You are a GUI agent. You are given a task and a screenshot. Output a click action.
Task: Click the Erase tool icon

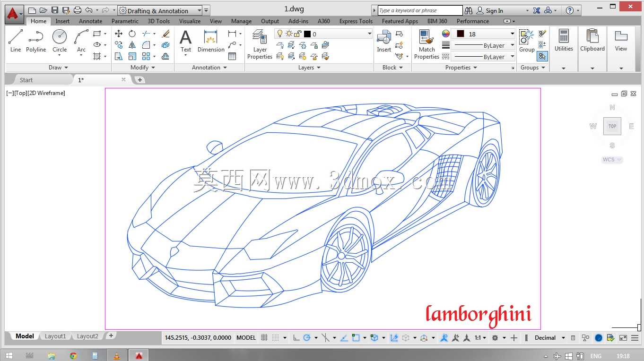pos(165,34)
